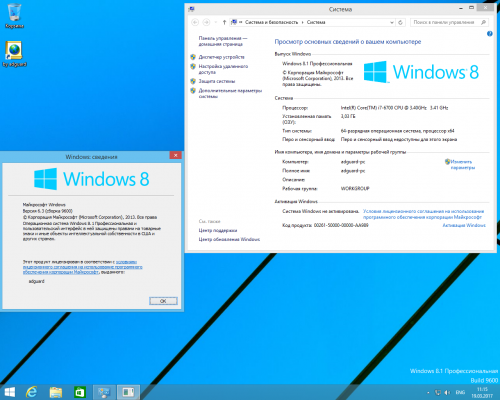Viewport: 500px width, 400px height.
Task: Expand the address bar history dropdown
Action: click(392, 22)
